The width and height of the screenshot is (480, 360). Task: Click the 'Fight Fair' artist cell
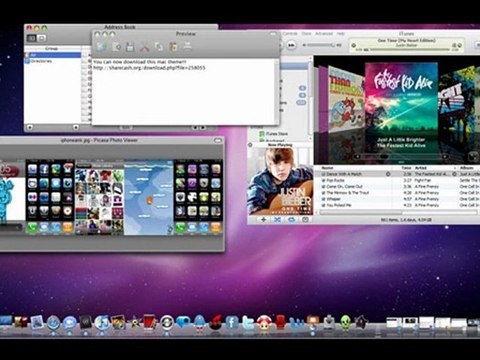(423, 180)
